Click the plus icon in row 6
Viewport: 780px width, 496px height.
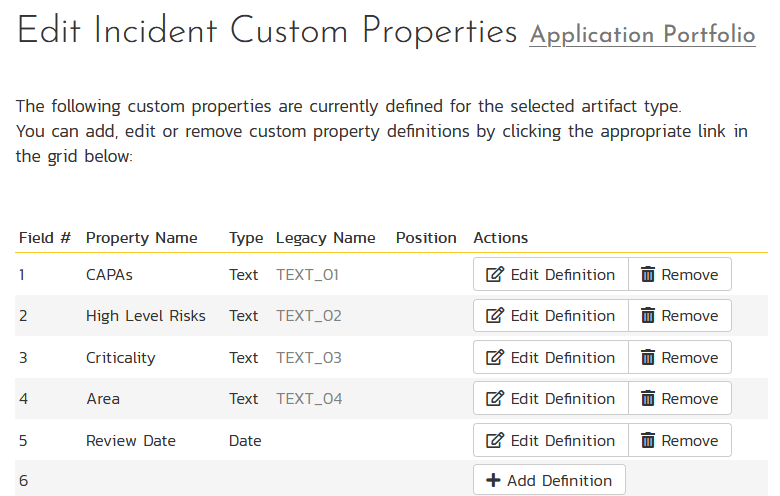pos(493,481)
